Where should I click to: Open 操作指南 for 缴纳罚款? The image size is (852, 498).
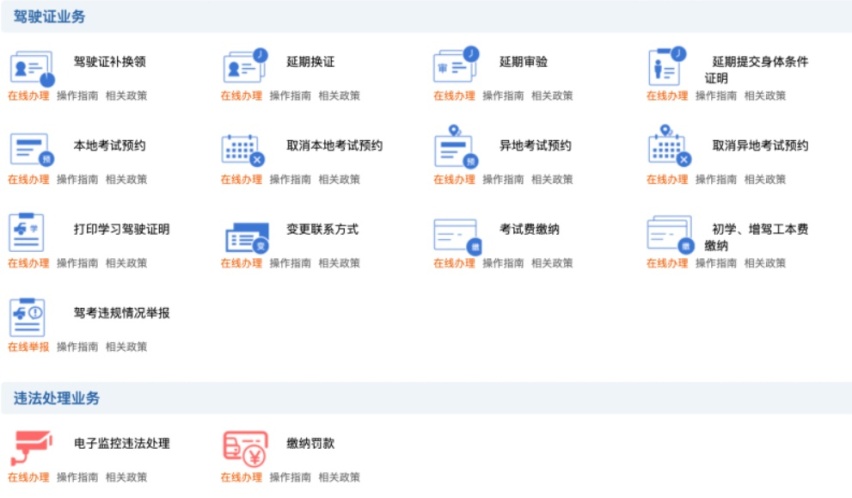click(290, 477)
